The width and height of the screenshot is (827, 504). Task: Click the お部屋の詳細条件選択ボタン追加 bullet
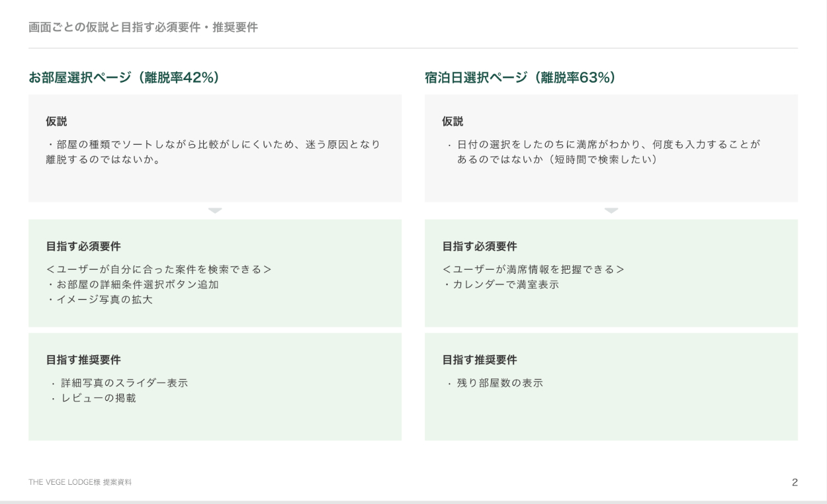click(132, 285)
